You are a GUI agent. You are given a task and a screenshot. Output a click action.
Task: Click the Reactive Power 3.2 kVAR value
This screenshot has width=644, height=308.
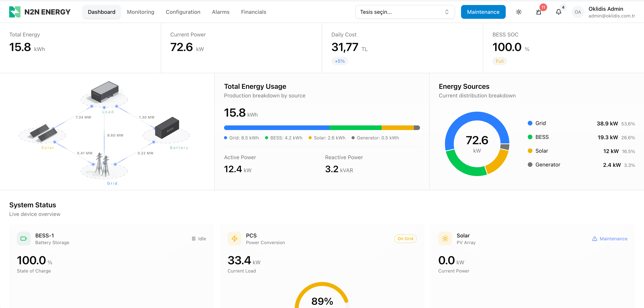[x=339, y=169]
